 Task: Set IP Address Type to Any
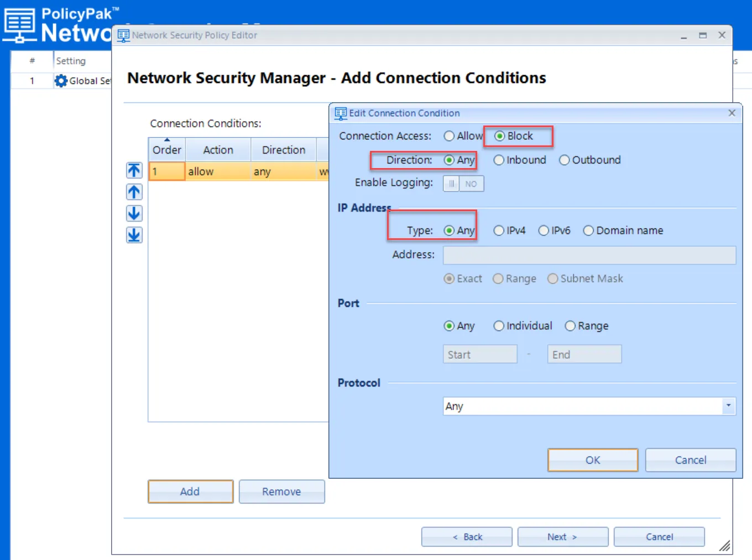click(459, 231)
